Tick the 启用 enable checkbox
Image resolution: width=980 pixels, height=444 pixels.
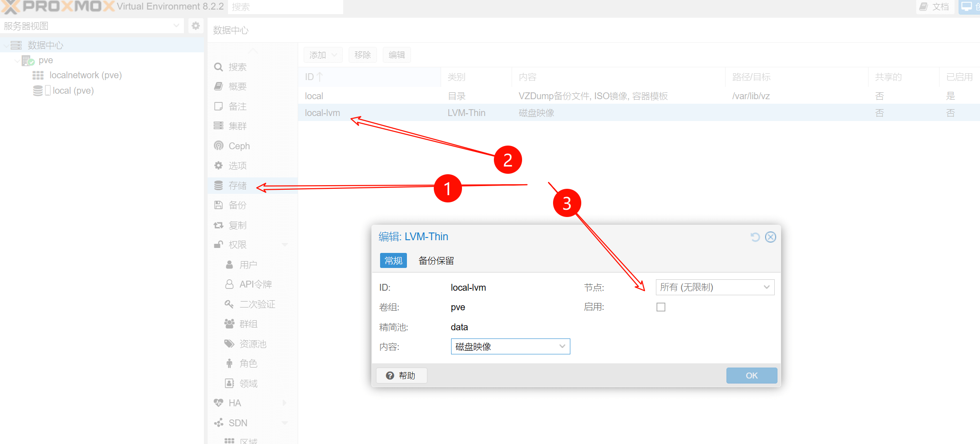click(x=661, y=307)
